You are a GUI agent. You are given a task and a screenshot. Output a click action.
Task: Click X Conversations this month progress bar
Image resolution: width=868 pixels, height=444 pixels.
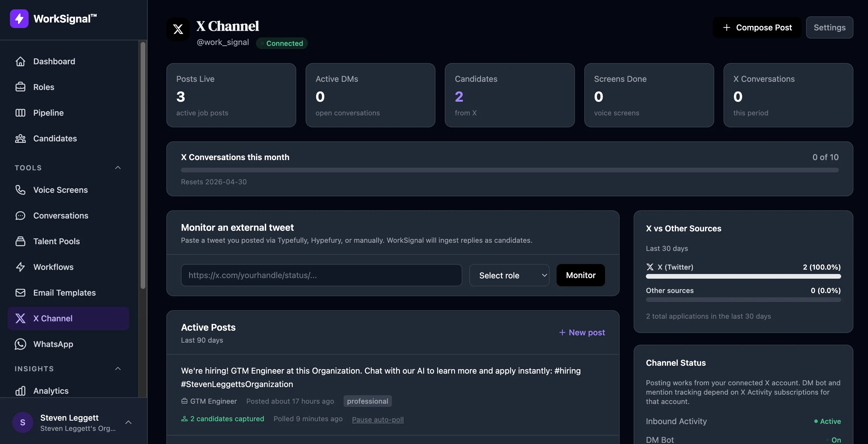pos(510,170)
